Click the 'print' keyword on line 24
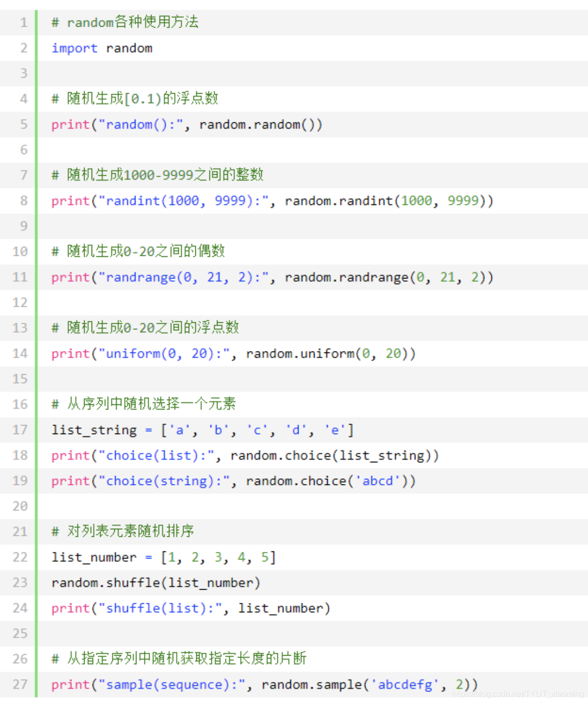 pos(70,608)
